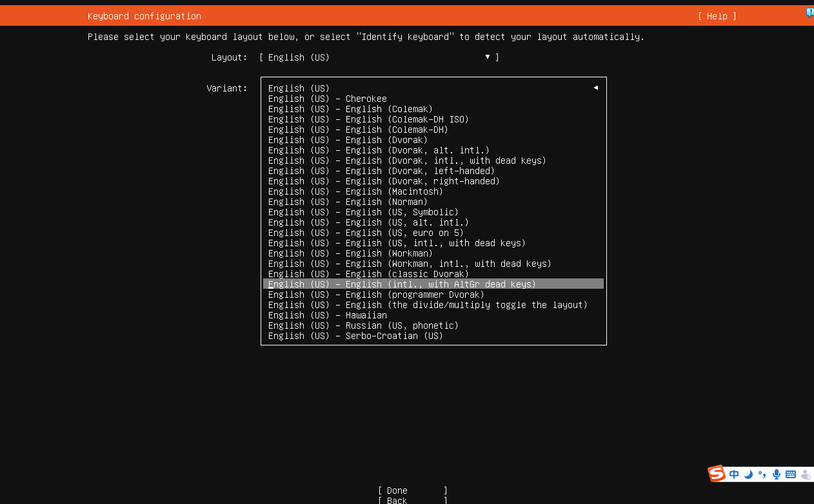Click the blue notification icon at top-right corner
This screenshot has width=814, height=504.
pyautogui.click(x=809, y=12)
